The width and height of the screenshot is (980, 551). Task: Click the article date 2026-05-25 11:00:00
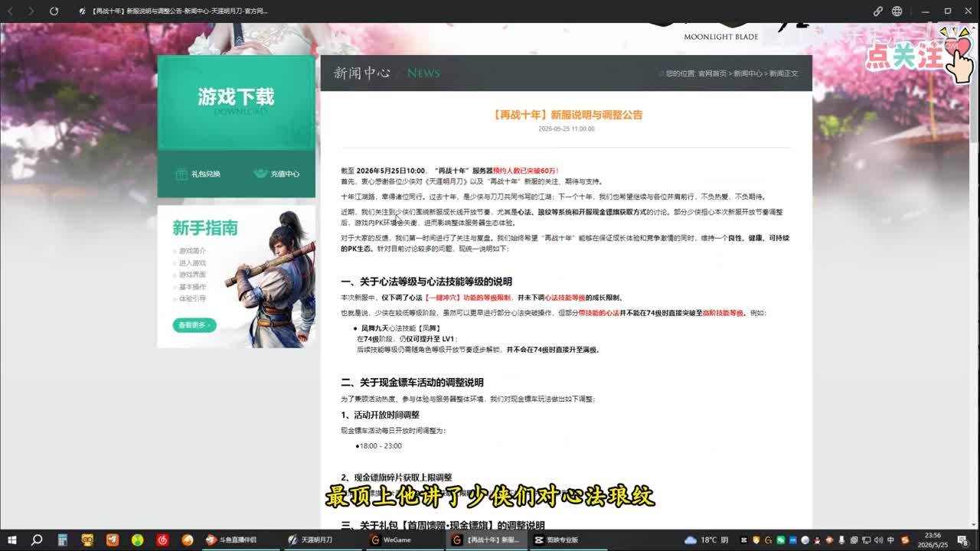coord(567,129)
